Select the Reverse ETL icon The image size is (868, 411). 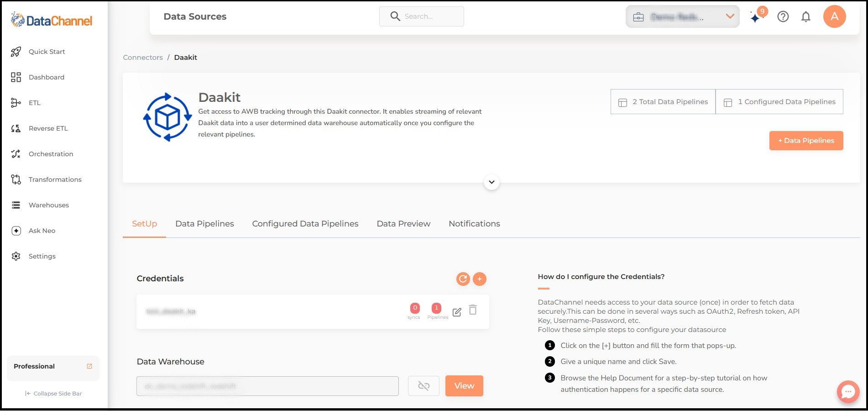tap(16, 128)
